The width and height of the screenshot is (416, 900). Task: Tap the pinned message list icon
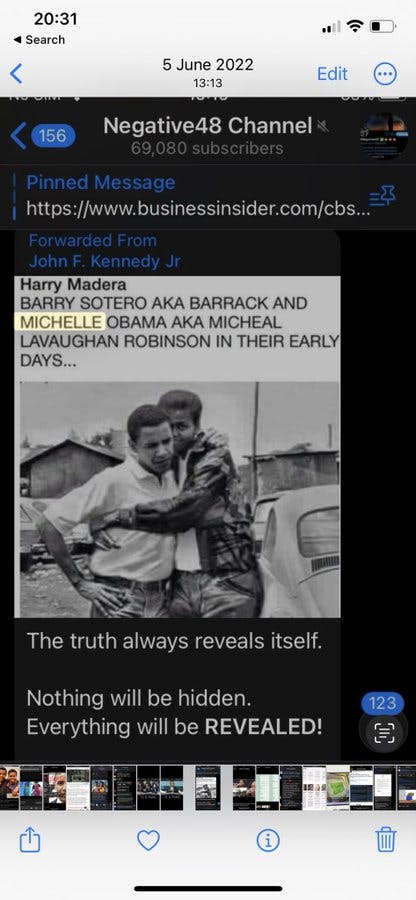382,197
